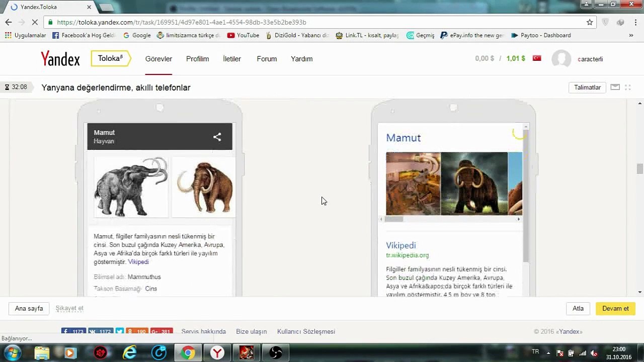Open the Kullanıcı Sözleşmesi footer link
The height and width of the screenshot is (362, 644).
(x=306, y=331)
